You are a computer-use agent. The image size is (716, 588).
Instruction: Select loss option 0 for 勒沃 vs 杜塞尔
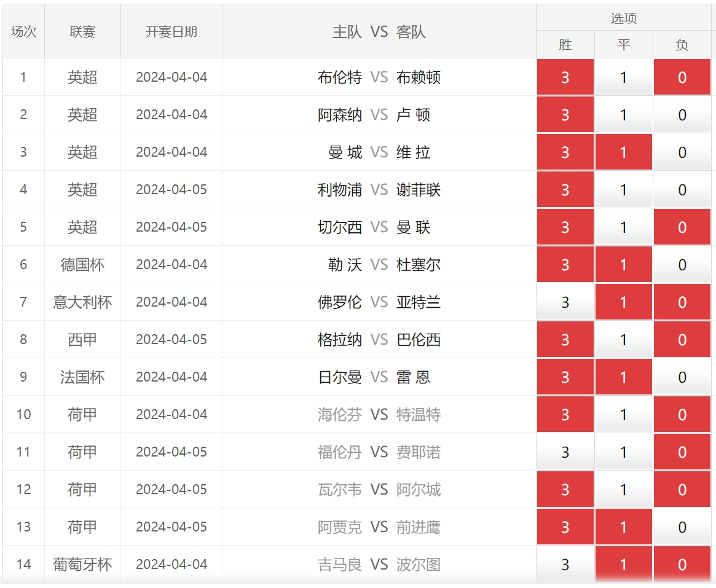click(x=682, y=264)
